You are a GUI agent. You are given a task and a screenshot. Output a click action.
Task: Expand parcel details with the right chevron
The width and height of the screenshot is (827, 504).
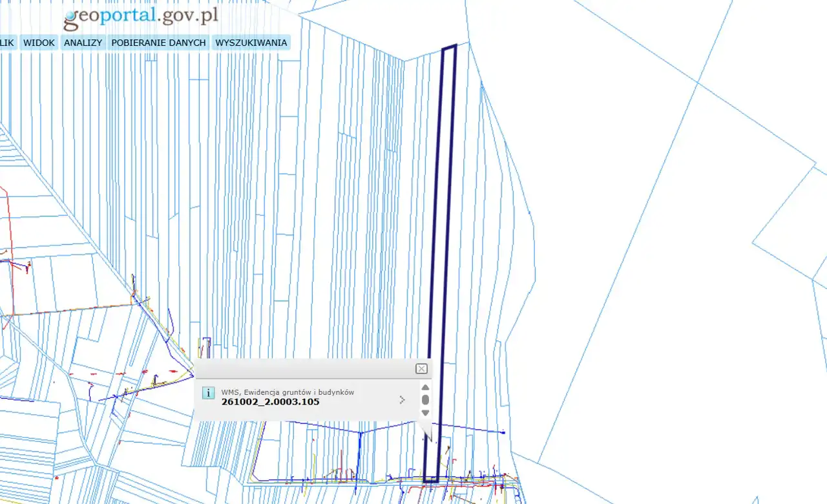402,400
